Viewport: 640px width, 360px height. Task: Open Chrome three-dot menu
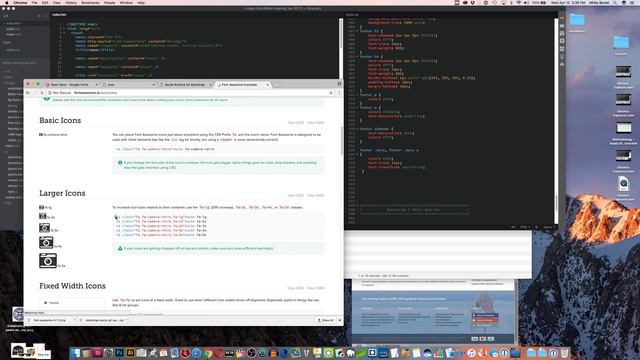pos(339,93)
